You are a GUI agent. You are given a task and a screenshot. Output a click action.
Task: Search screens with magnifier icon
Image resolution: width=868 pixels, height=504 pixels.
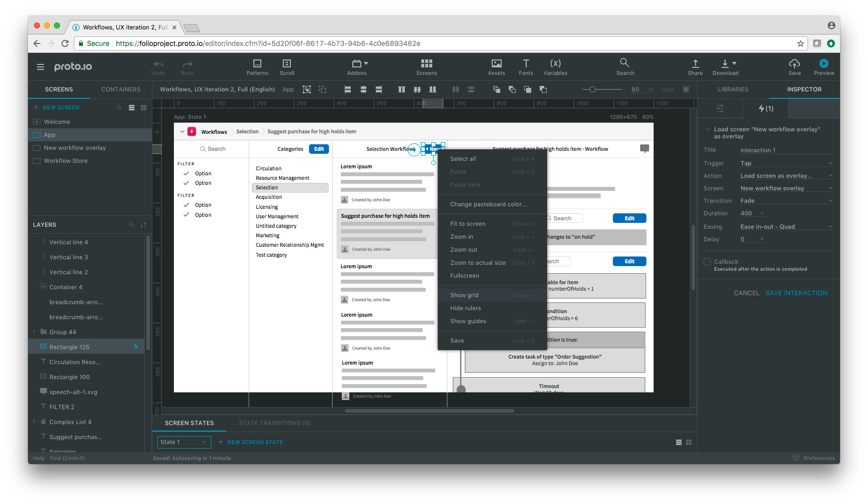pos(119,107)
